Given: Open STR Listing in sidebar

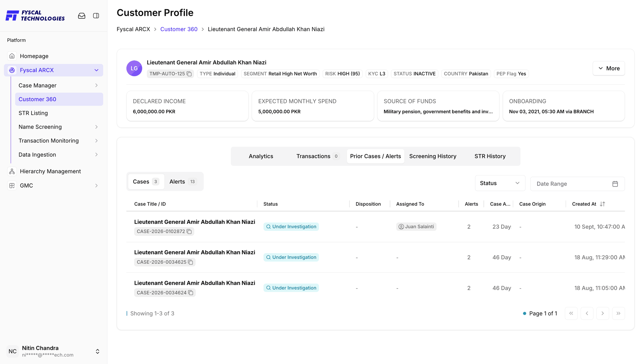Looking at the screenshot, I should 59,113.
